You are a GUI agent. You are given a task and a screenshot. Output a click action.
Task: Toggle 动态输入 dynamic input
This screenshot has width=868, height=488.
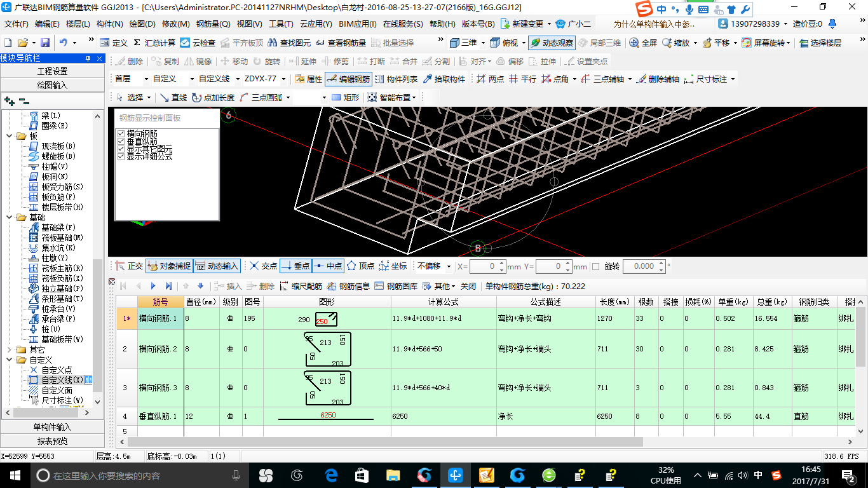coord(217,266)
